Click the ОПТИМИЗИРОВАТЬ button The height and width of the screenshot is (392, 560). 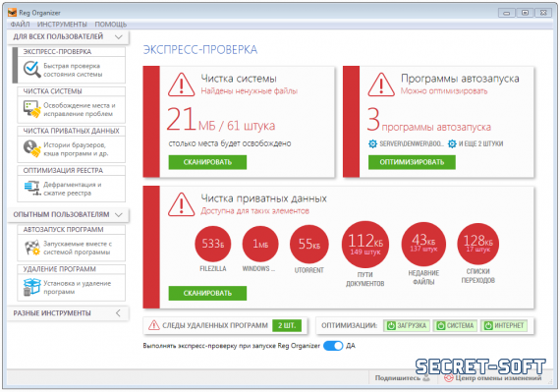click(x=412, y=162)
